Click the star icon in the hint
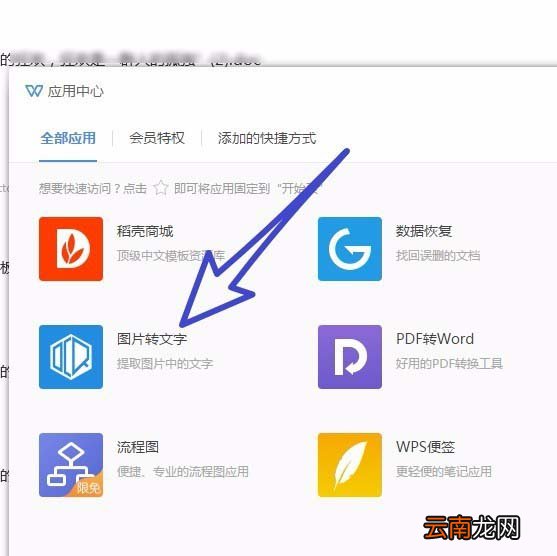 click(x=161, y=188)
